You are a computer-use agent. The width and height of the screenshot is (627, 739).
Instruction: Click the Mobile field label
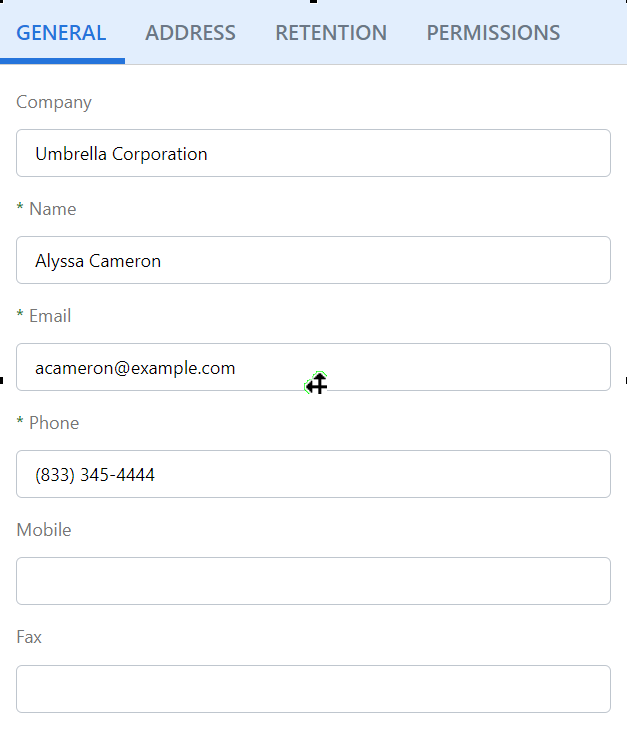tap(44, 530)
